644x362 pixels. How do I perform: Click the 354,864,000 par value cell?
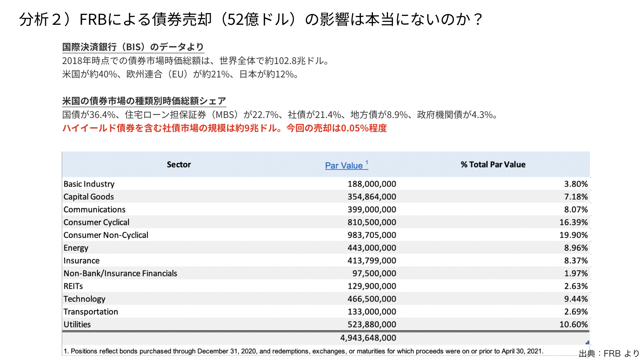pyautogui.click(x=372, y=197)
